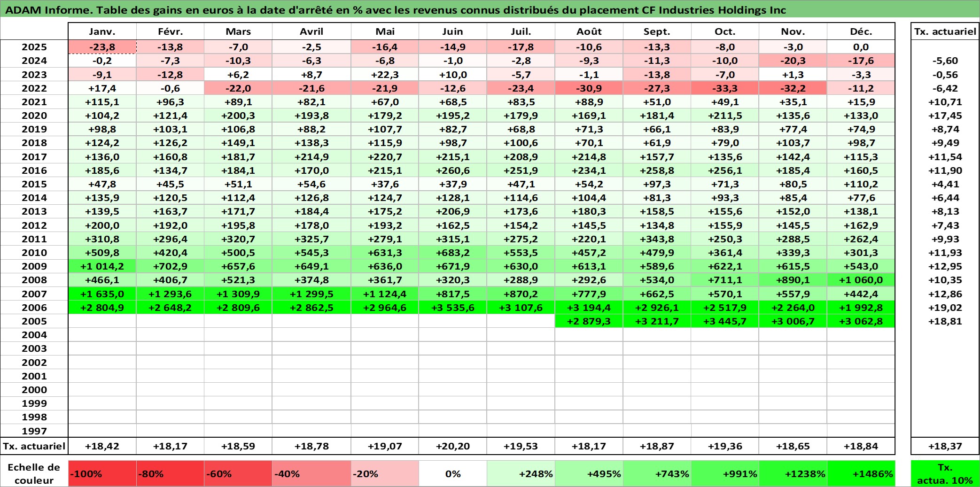Pick the +248% color scale swatch
Viewport: 980px width, 487px height.
coord(521,474)
